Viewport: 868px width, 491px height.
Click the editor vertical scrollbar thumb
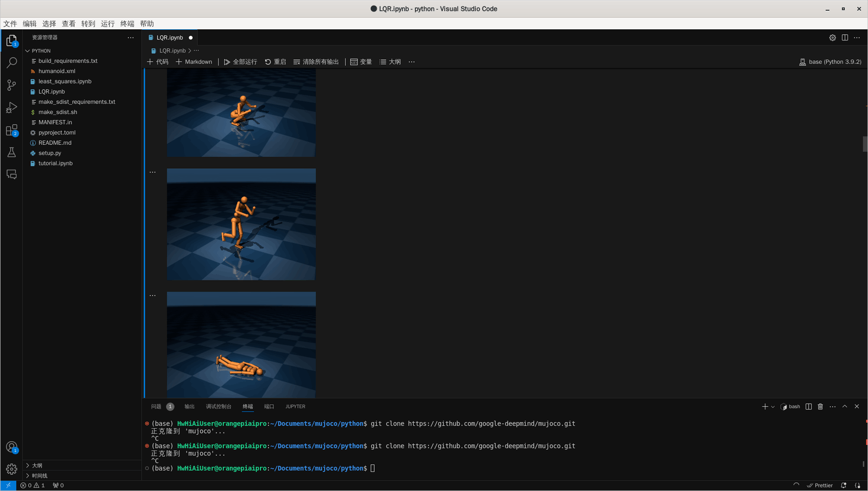tap(865, 144)
